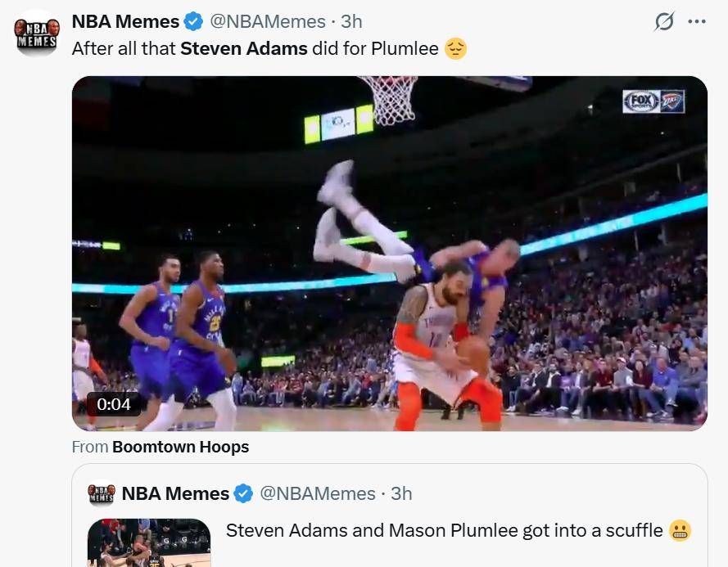Open the three-dot More options menu

point(696,21)
